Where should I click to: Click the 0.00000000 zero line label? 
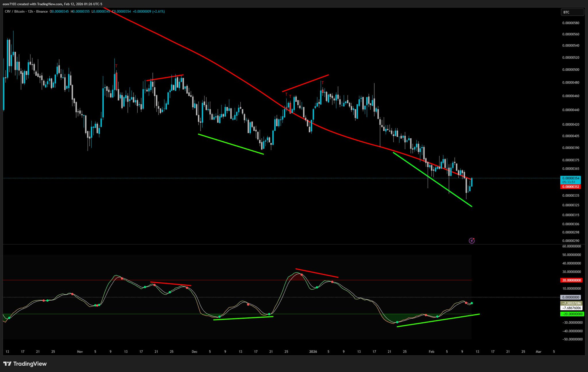tap(570, 297)
